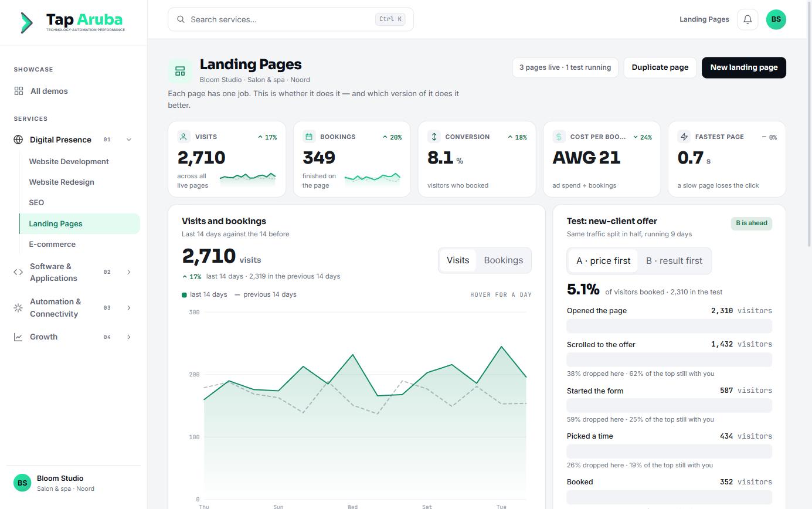This screenshot has width=812, height=509.
Task: Select the A · price first variant
Action: point(603,261)
